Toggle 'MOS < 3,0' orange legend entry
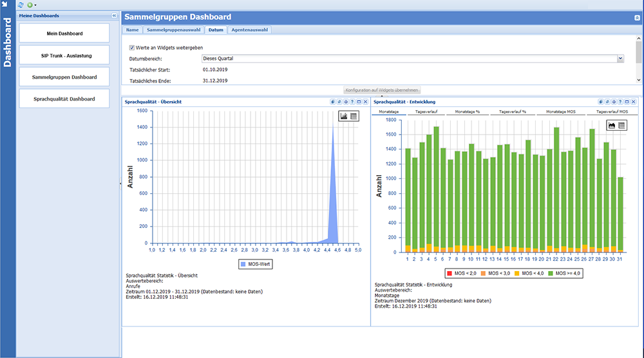644x358 pixels. [x=495, y=274]
